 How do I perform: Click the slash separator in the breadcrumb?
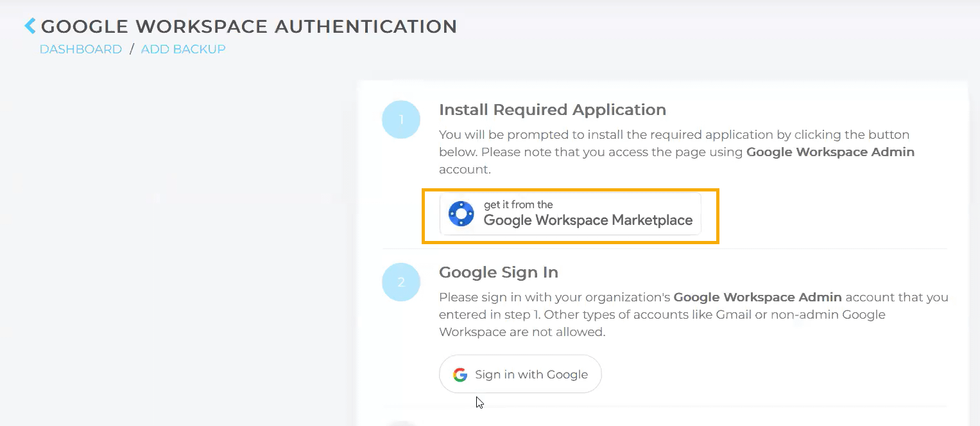[x=132, y=49]
